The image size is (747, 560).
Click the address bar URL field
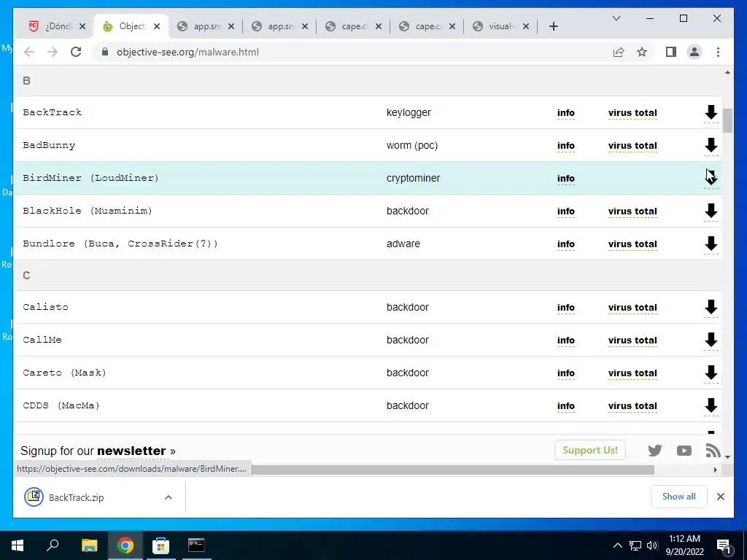coord(352,52)
